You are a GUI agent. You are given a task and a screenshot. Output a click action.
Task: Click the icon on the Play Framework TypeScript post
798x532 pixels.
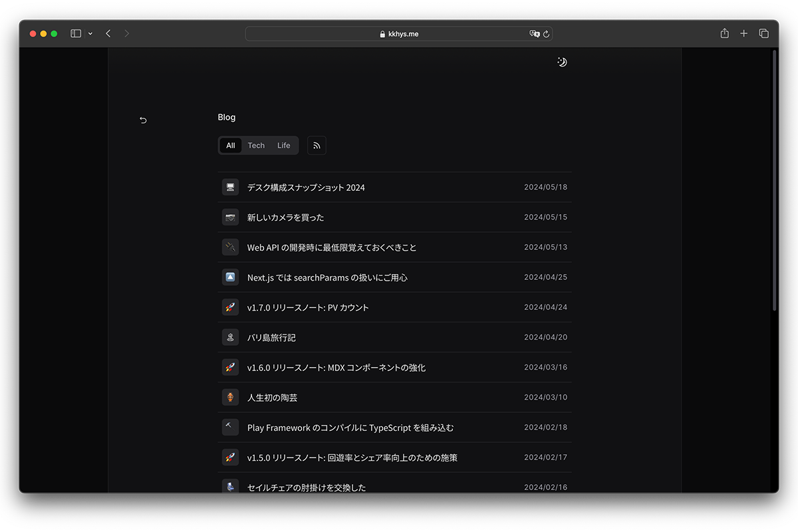tap(230, 427)
